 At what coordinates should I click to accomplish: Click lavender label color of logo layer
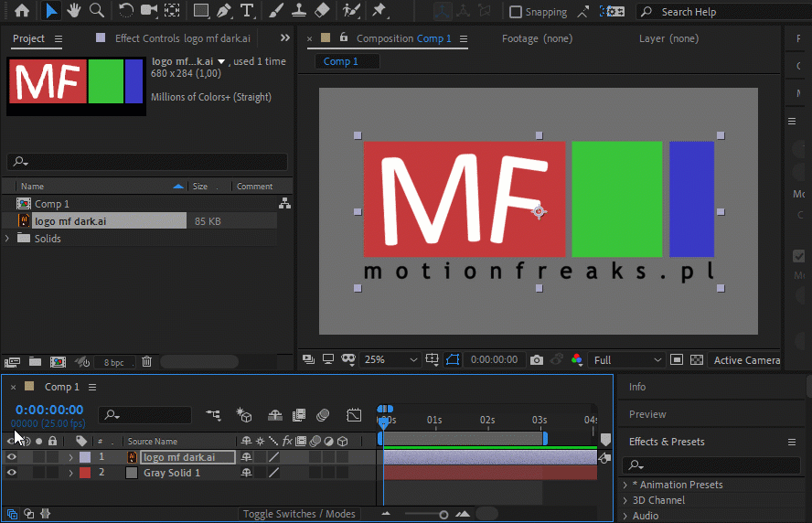pos(85,457)
